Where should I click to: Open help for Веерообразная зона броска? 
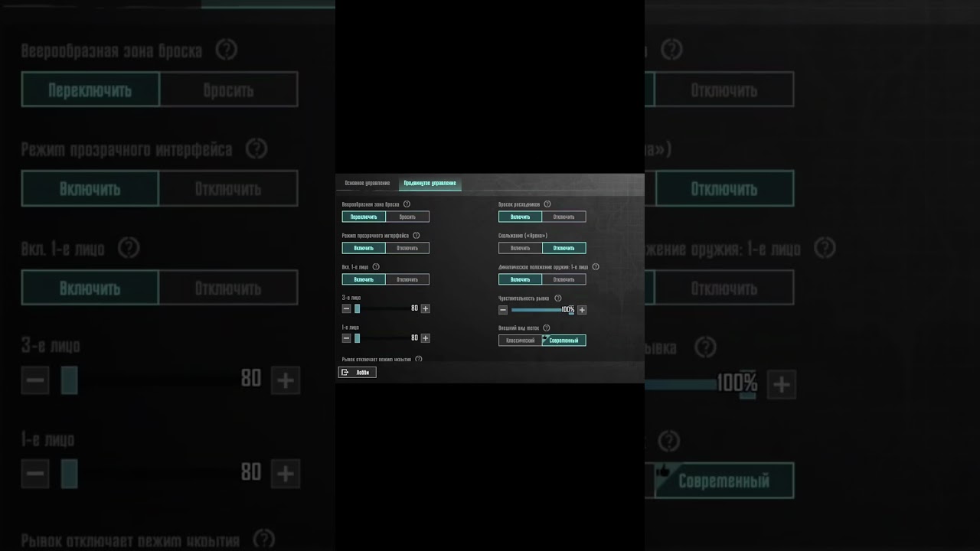click(x=407, y=204)
